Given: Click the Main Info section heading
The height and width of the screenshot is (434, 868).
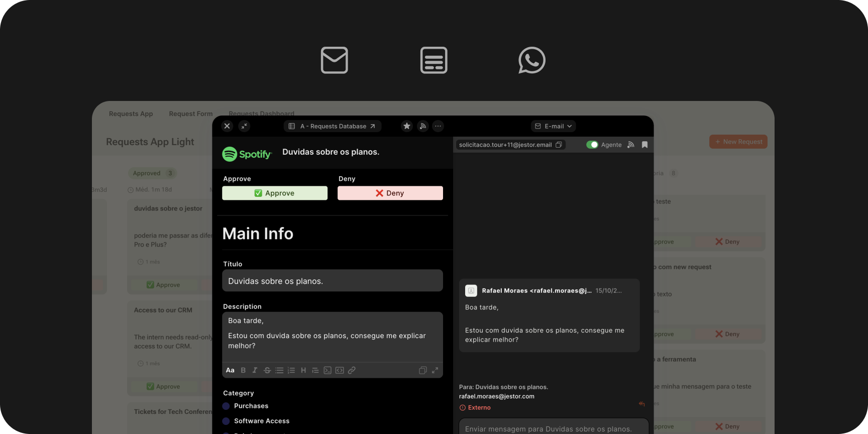Looking at the screenshot, I should 258,234.
